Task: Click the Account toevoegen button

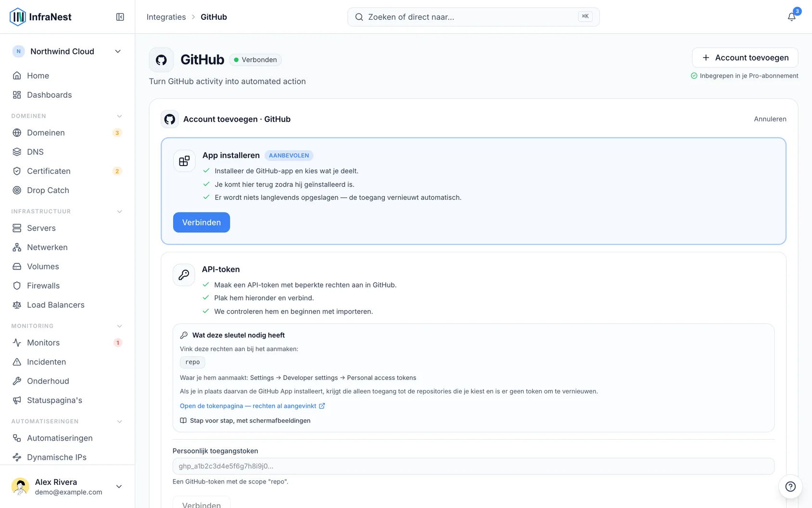Action: (x=745, y=58)
